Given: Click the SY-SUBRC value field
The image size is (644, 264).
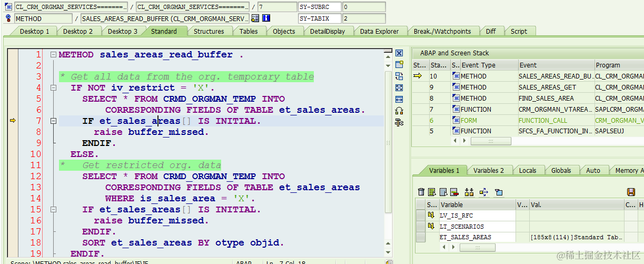Looking at the screenshot, I should [x=363, y=7].
